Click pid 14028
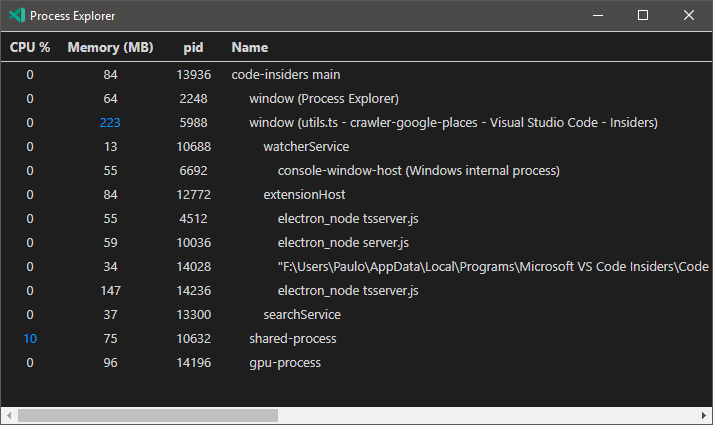Image resolution: width=713 pixels, height=425 pixels. tap(194, 267)
